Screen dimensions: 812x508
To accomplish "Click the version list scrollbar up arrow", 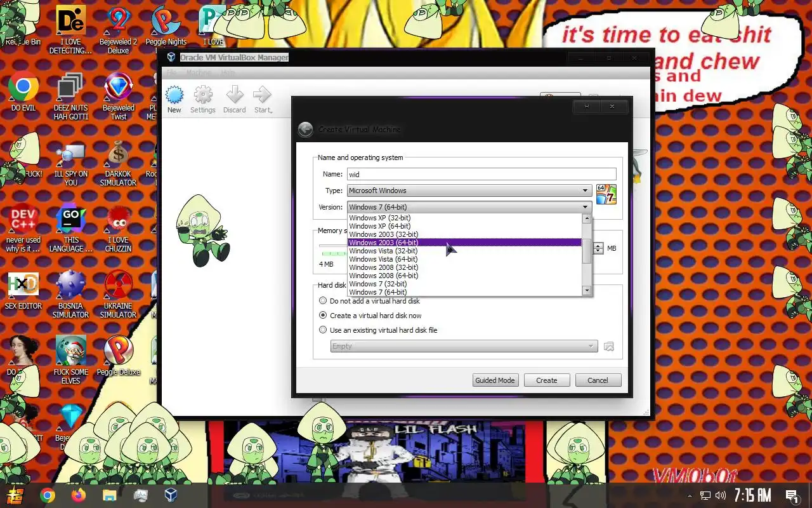I will 587,218.
